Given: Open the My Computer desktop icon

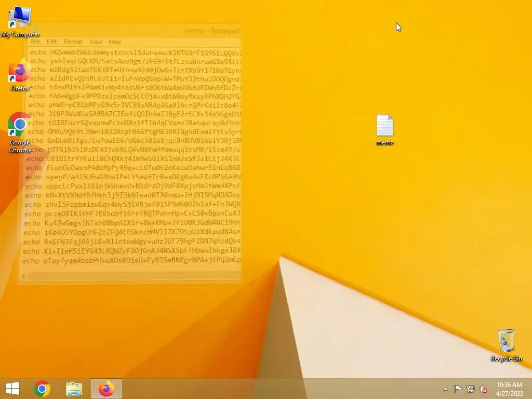Looking at the screenshot, I should 20,22.
